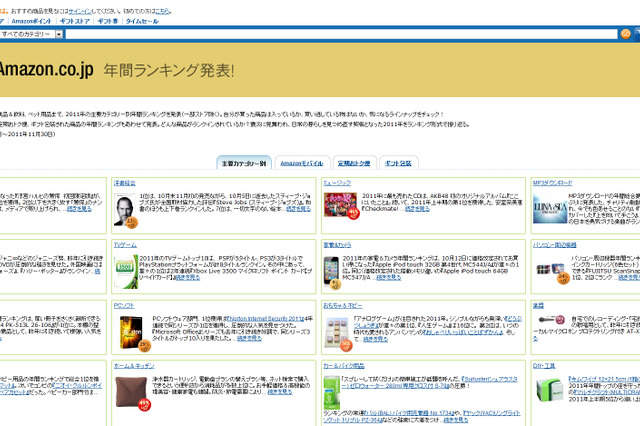The image size is (640, 426).
Task: Open the Norton software box thumbnail
Action: (131, 333)
